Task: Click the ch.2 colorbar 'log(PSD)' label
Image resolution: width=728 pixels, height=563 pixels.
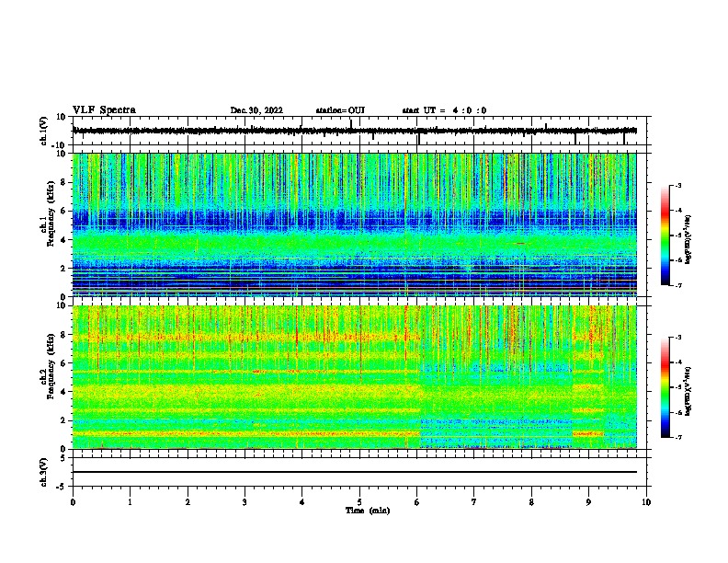Action: (688, 391)
